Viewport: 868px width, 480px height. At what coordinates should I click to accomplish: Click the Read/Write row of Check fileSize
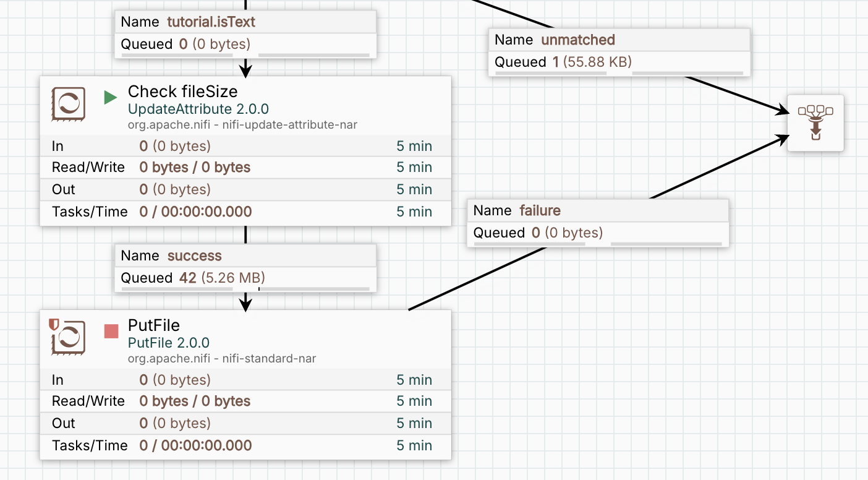(x=245, y=168)
